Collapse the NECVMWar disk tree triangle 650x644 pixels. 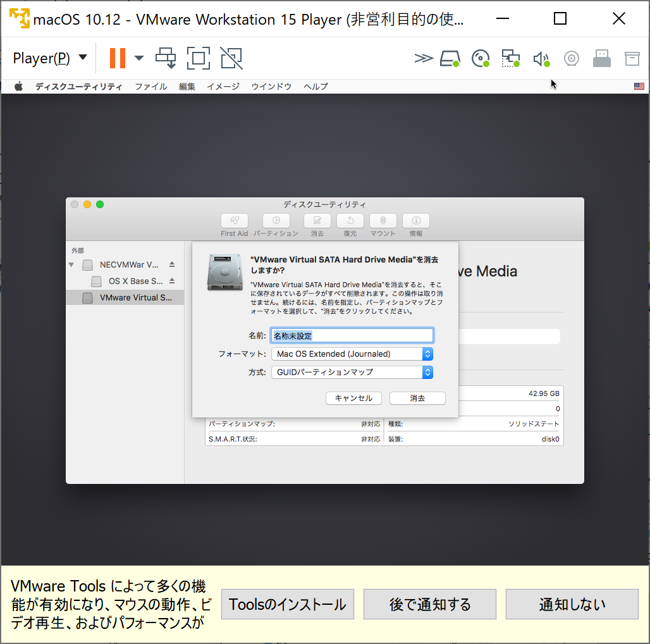[x=71, y=264]
